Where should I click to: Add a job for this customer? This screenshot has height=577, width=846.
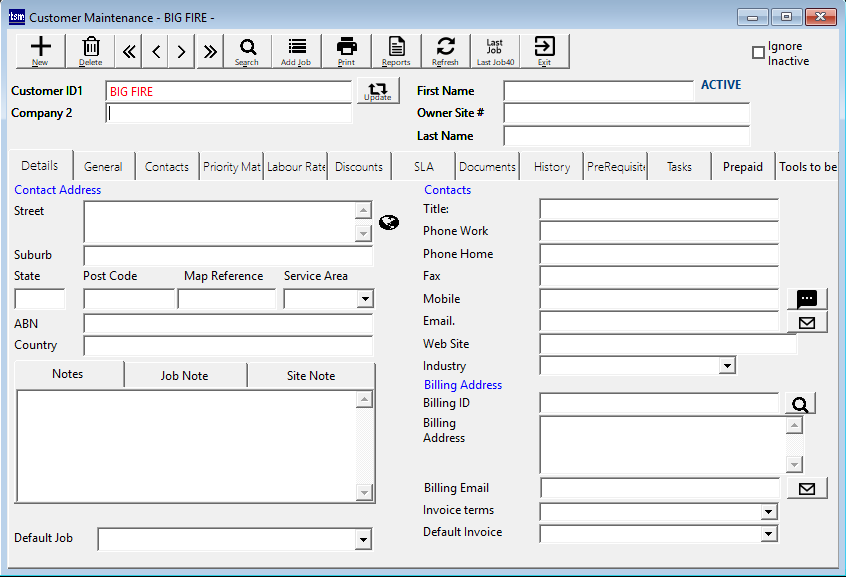pos(296,50)
